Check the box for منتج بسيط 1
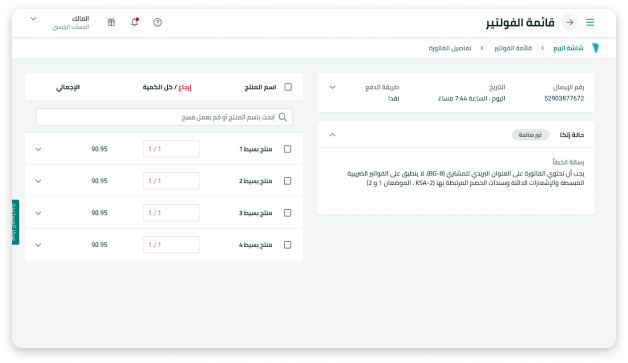This screenshot has height=363, width=628. 288,149
